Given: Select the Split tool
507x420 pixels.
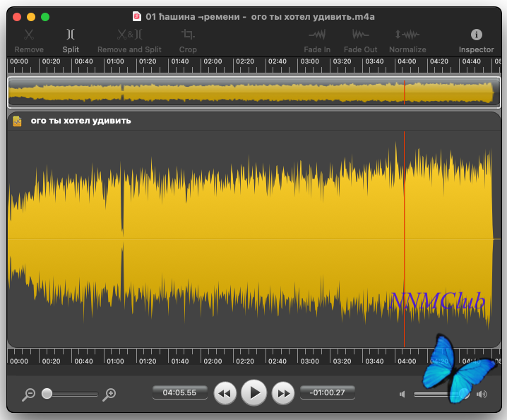Looking at the screenshot, I should (71, 40).
